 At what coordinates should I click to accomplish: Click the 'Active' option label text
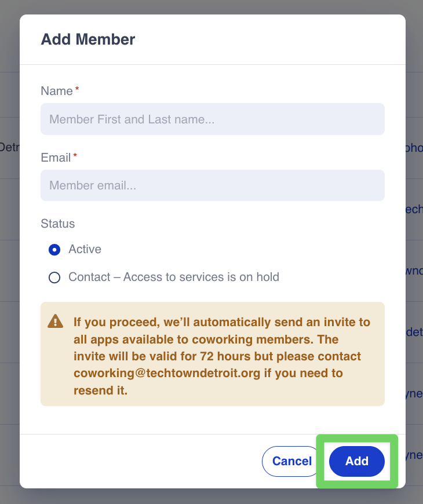[85, 250]
